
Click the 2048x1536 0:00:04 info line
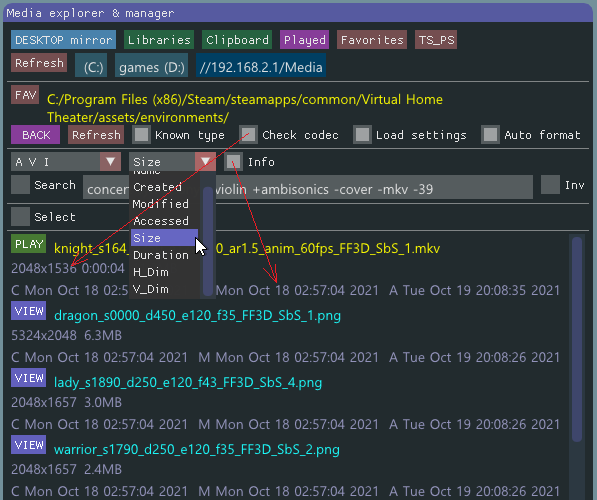[68, 268]
